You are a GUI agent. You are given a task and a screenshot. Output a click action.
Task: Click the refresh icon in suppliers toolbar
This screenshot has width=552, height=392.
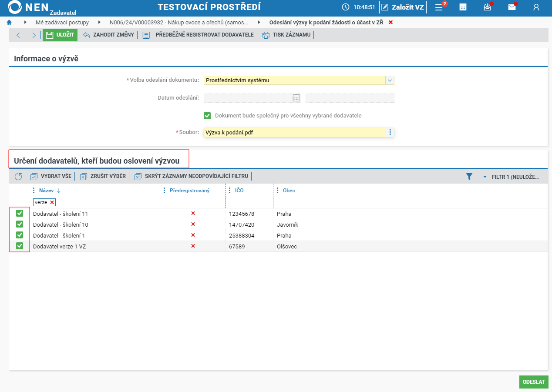click(18, 176)
